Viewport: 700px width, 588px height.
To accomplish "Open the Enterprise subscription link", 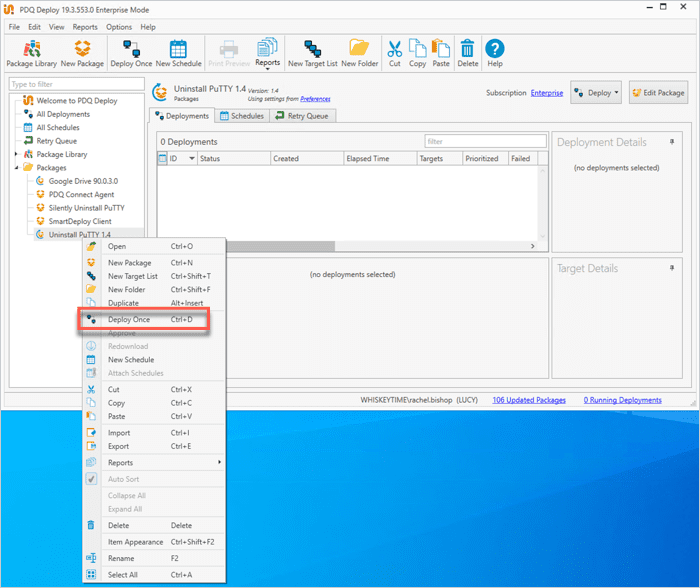I will (546, 93).
